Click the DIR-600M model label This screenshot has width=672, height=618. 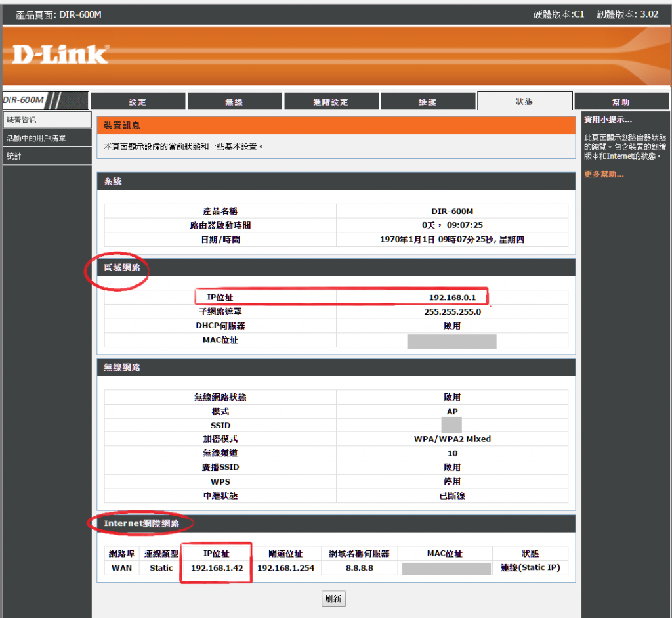[24, 100]
